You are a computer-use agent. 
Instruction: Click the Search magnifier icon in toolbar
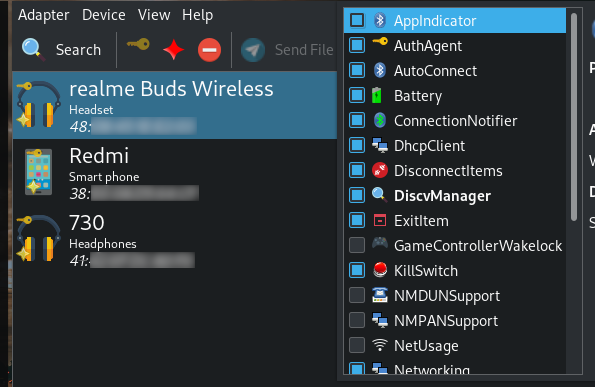33,50
